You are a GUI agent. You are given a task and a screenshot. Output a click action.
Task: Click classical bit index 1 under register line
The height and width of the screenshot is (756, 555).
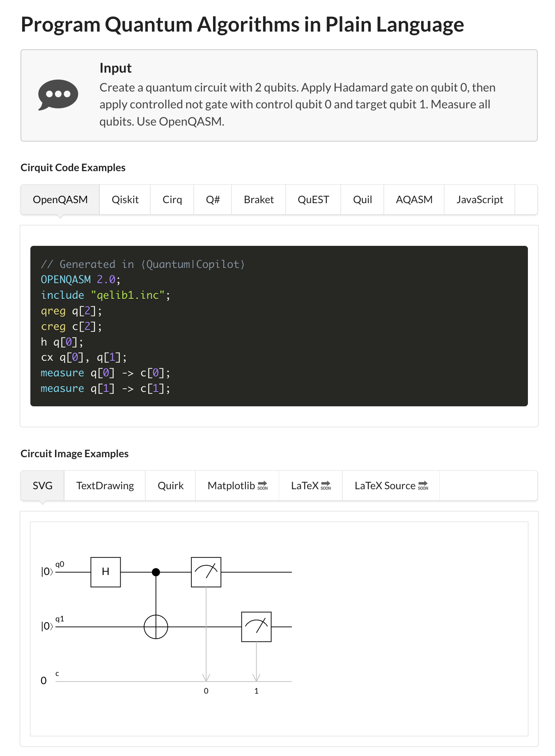257,691
